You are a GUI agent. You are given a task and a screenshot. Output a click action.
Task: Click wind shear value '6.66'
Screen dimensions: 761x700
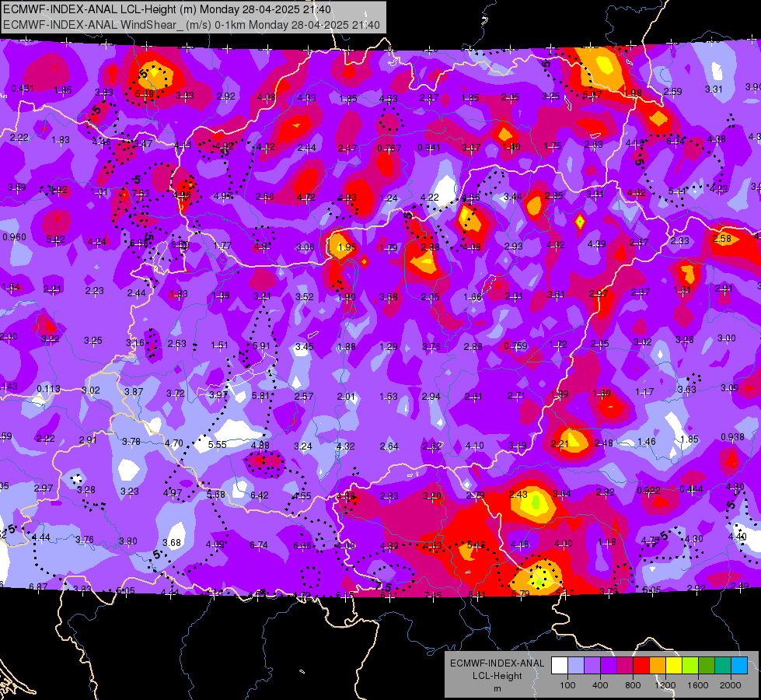click(302, 545)
